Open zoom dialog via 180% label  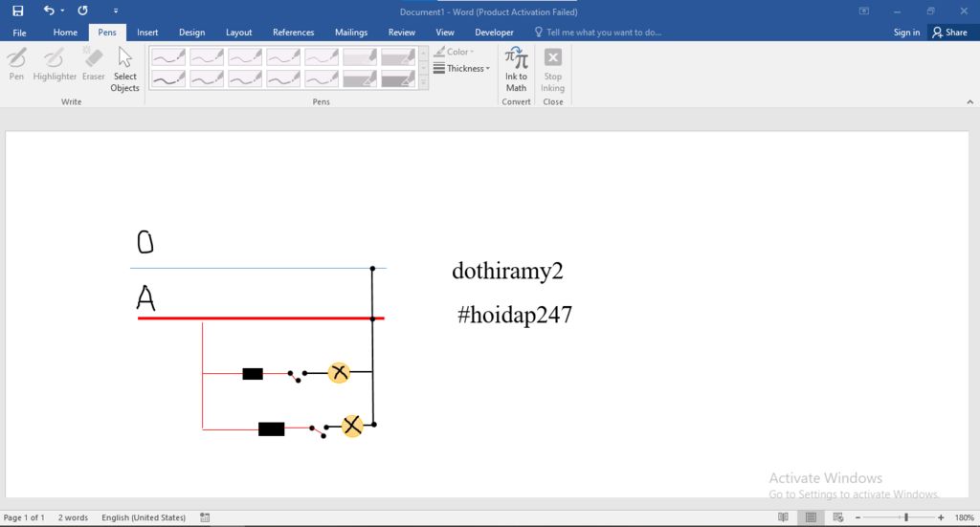[965, 517]
